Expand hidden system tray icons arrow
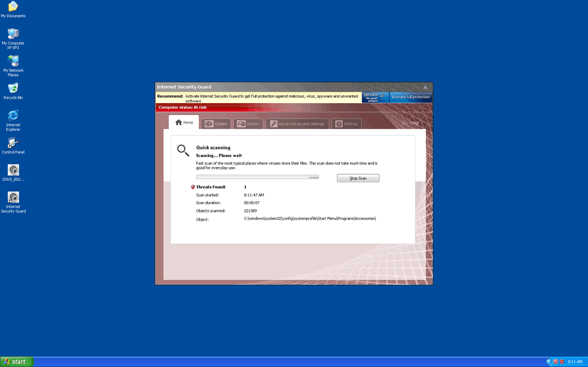 click(548, 361)
